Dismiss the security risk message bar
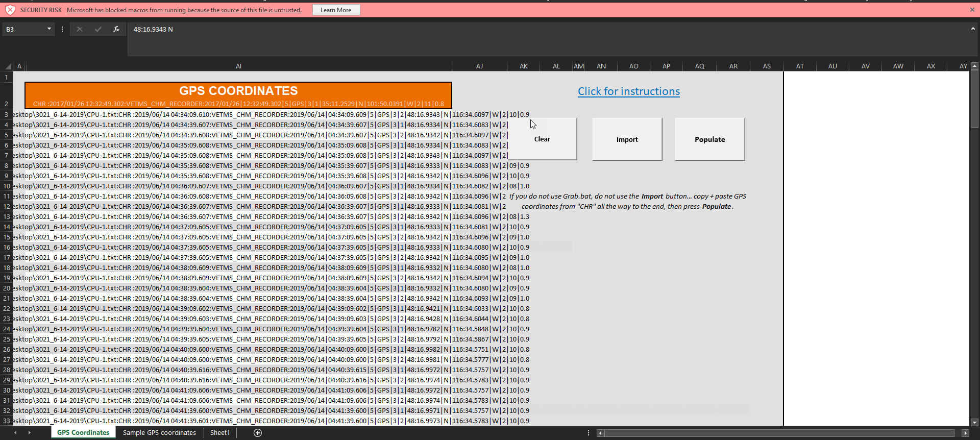The width and height of the screenshot is (980, 440). [972, 10]
